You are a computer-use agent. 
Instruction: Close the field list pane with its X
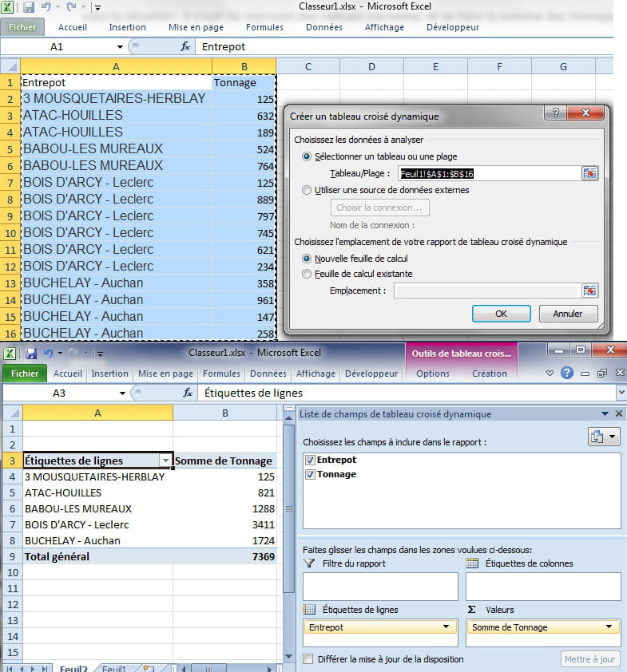click(x=619, y=413)
